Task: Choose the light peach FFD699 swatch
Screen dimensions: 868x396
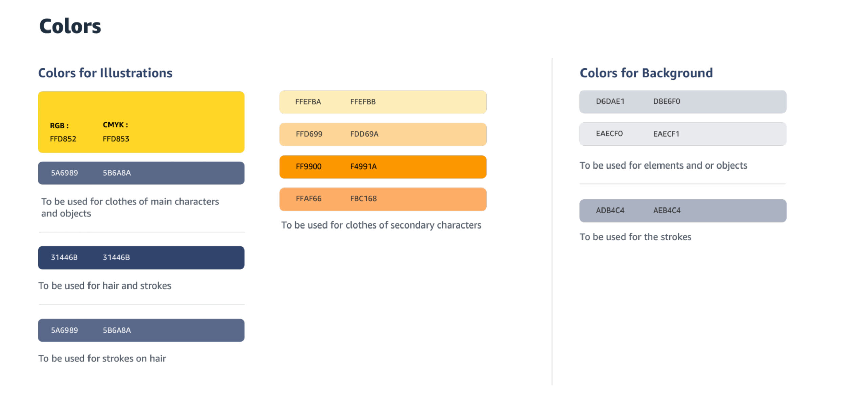Action: (382, 134)
